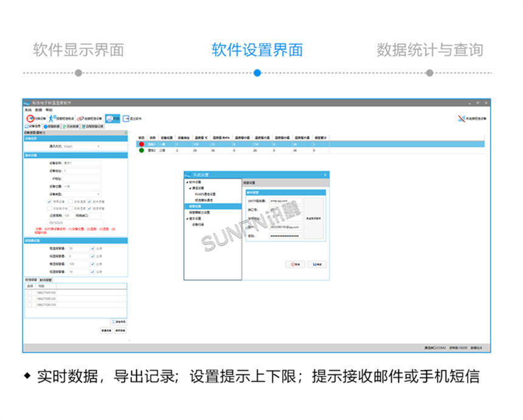Click the save parameters button at the bottom
The width and height of the screenshot is (523, 420).
[120, 329]
